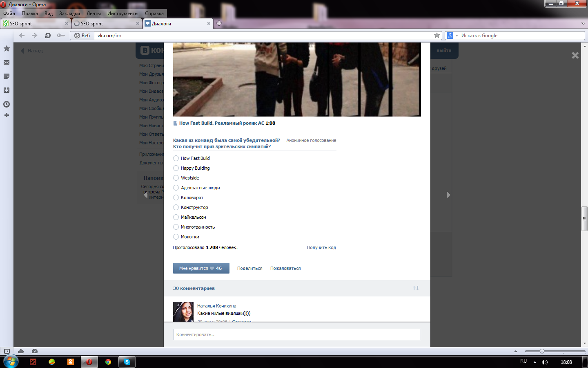
Task: Bookmark this page with the address bar star
Action: point(437,36)
